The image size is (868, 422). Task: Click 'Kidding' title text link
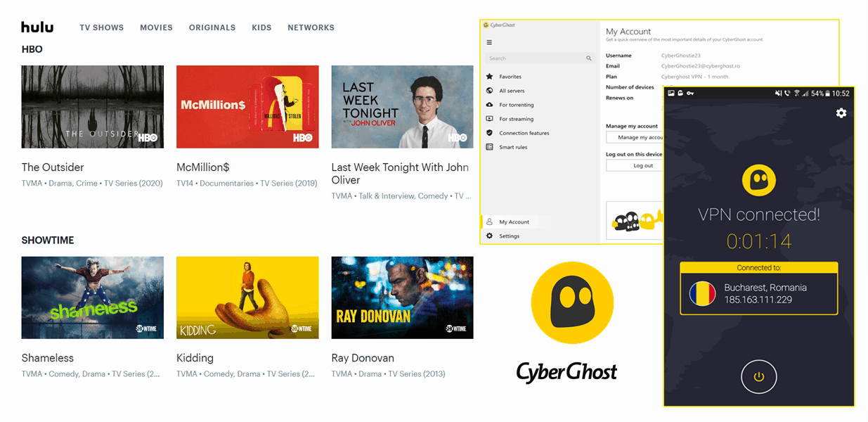pos(195,358)
